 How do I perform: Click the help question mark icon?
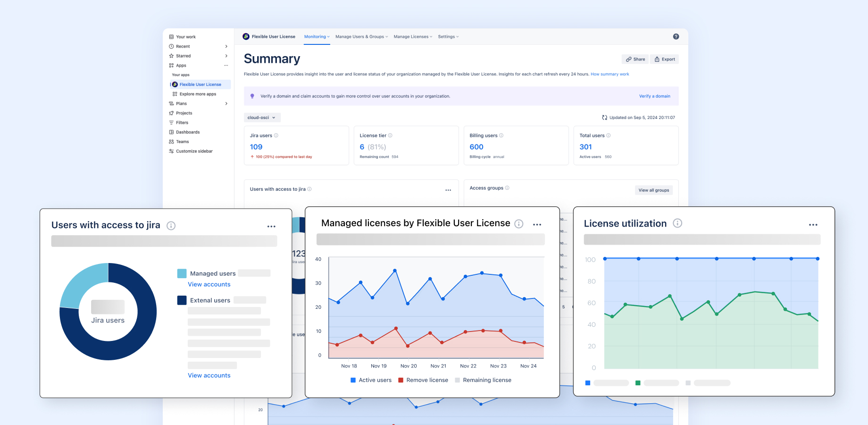676,36
